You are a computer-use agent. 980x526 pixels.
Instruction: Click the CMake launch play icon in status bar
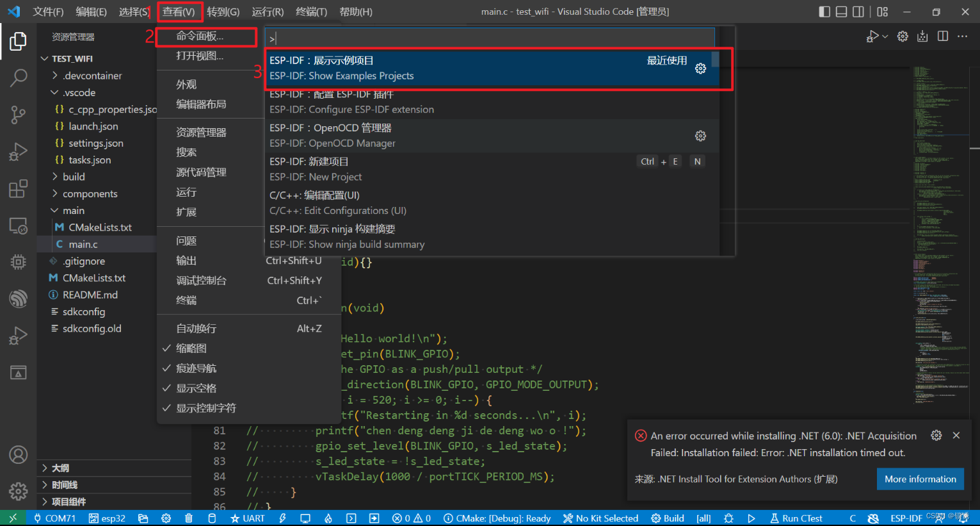(x=751, y=518)
